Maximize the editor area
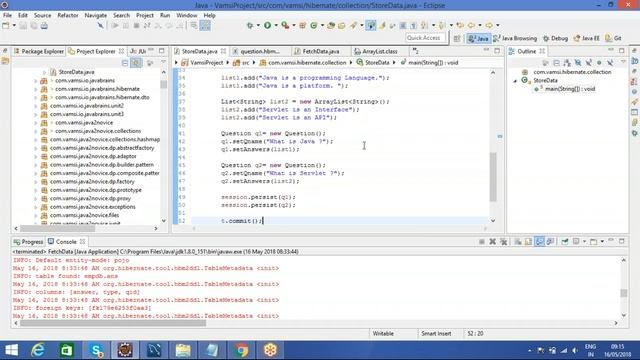 click(x=497, y=51)
